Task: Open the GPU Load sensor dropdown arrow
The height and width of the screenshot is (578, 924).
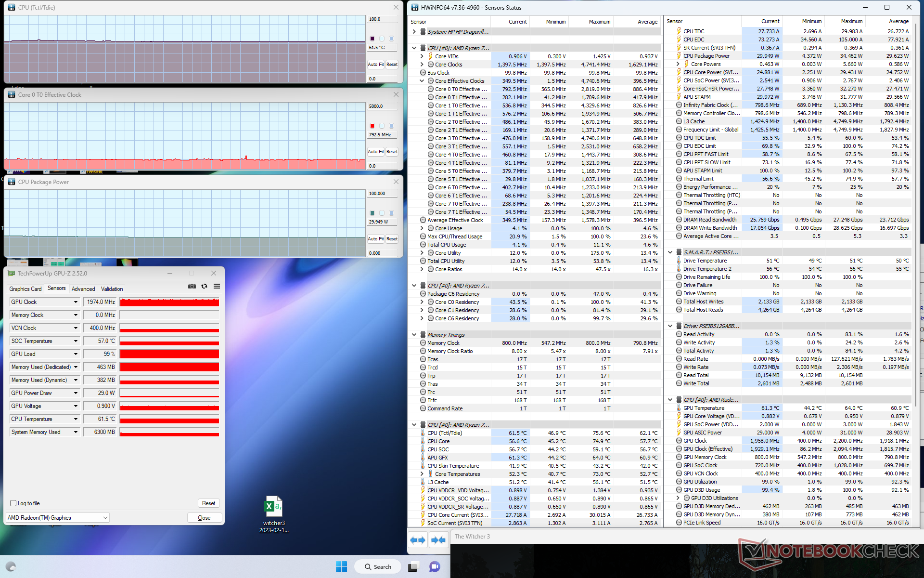Action: (76, 354)
